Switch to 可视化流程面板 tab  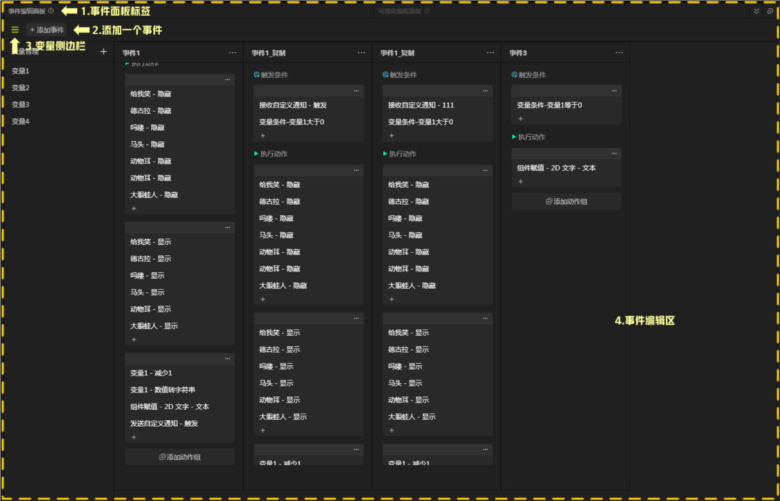click(400, 11)
